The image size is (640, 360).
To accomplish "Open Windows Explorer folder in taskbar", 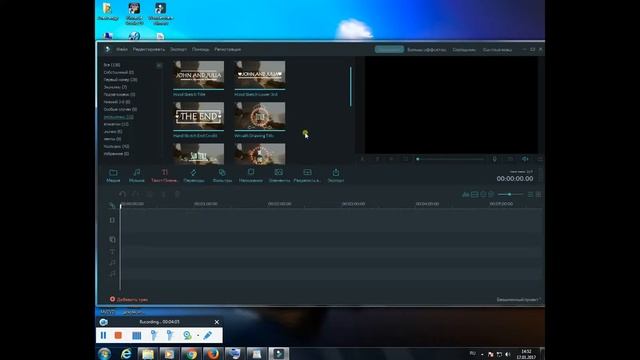I will tap(148, 354).
